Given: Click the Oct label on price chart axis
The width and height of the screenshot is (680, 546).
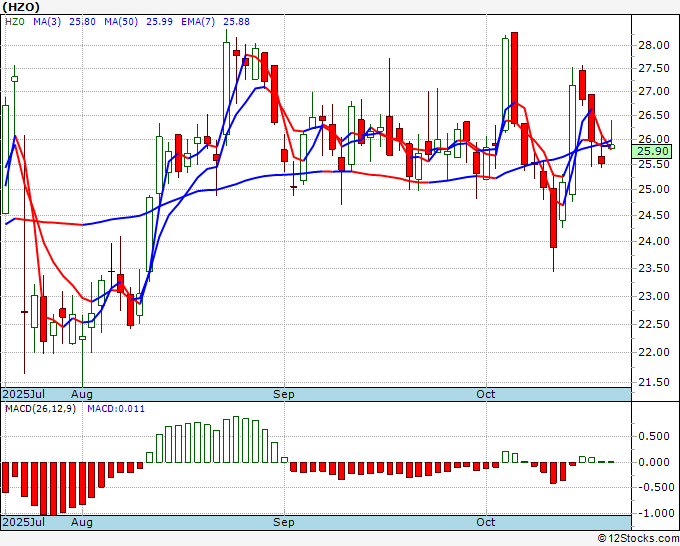Looking at the screenshot, I should click(x=486, y=394).
